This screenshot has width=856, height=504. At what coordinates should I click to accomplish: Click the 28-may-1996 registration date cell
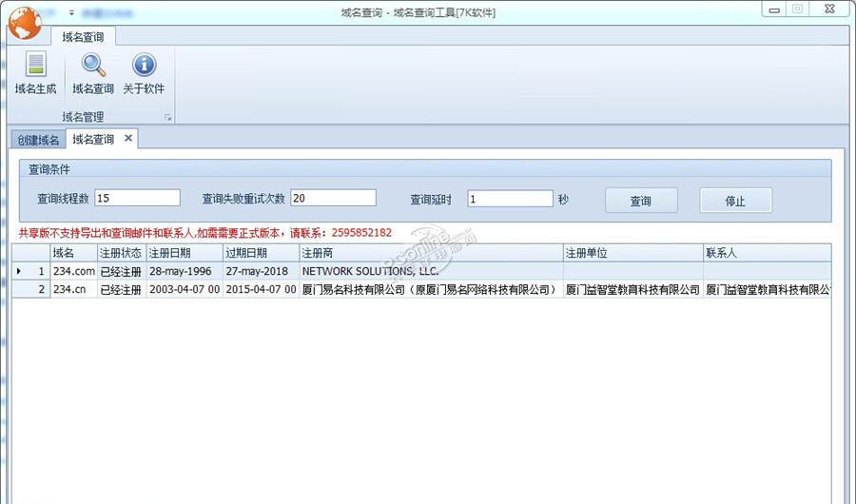click(x=185, y=271)
